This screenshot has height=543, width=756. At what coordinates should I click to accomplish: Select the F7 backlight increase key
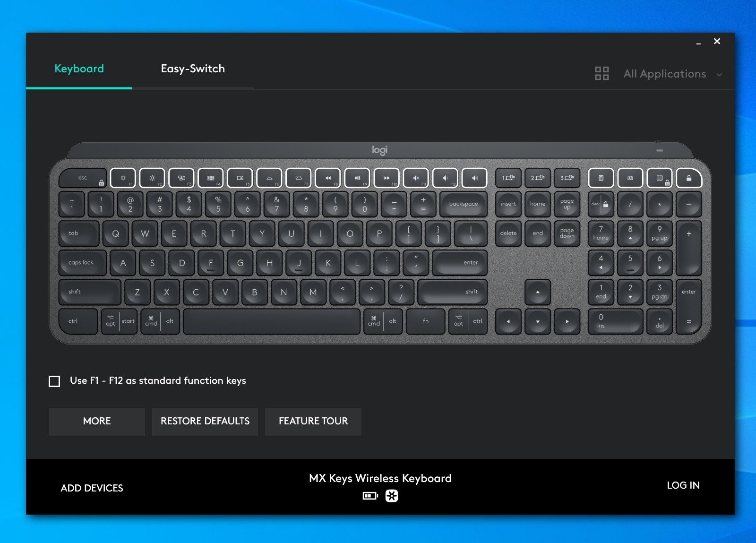[x=299, y=178]
